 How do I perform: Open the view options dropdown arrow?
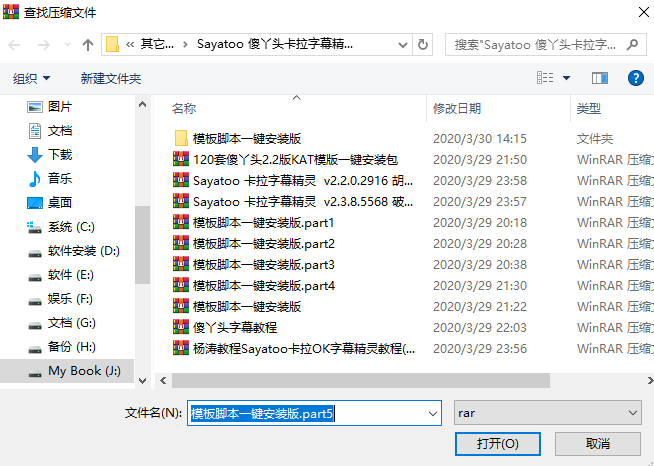click(x=566, y=78)
